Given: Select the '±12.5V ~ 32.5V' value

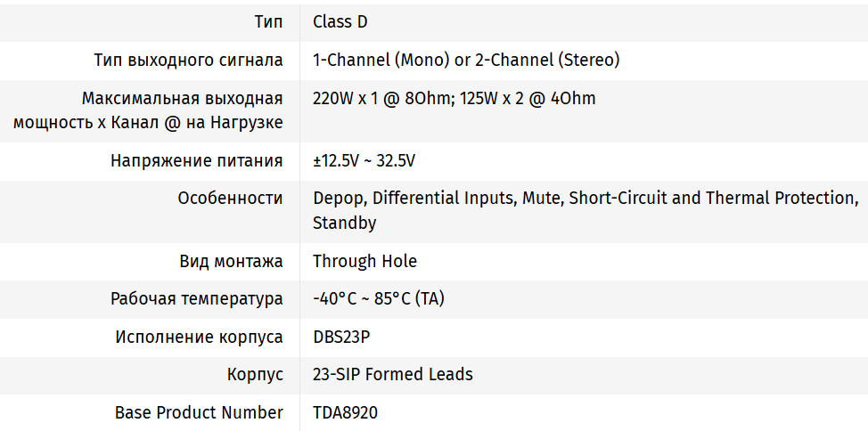Looking at the screenshot, I should pos(364,161).
